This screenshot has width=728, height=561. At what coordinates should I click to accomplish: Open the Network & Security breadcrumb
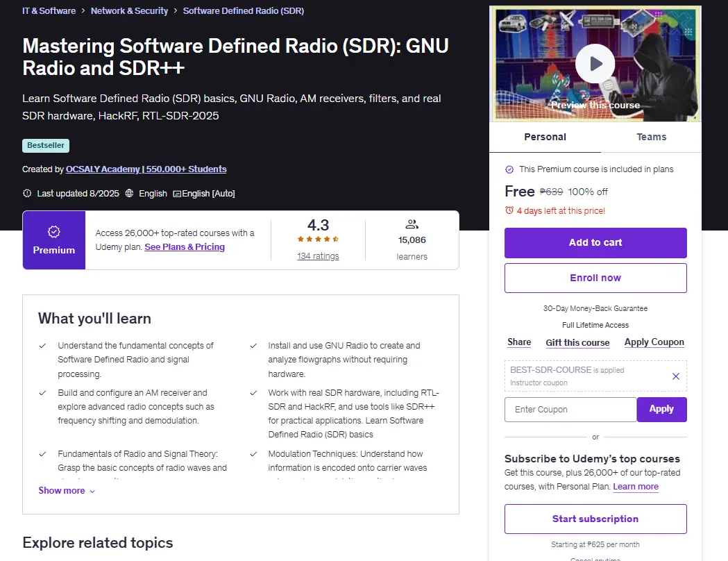point(129,10)
